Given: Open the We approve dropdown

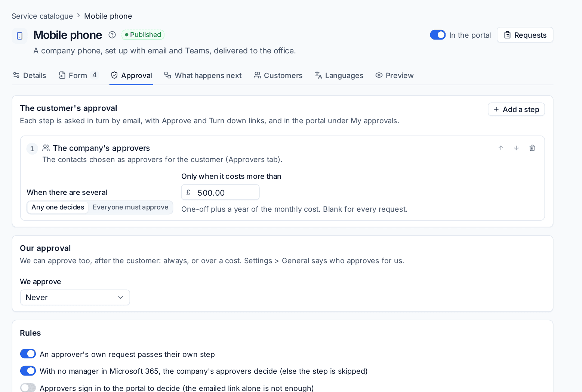Looking at the screenshot, I should [75, 298].
